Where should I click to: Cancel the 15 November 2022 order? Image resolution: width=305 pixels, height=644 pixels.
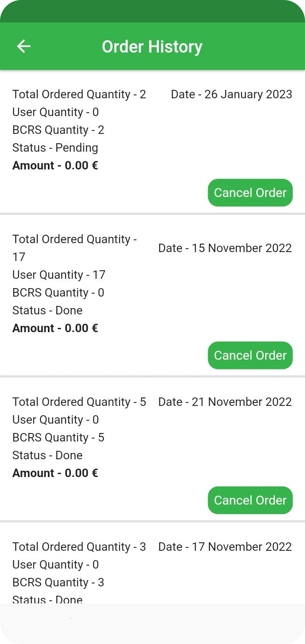coord(250,355)
